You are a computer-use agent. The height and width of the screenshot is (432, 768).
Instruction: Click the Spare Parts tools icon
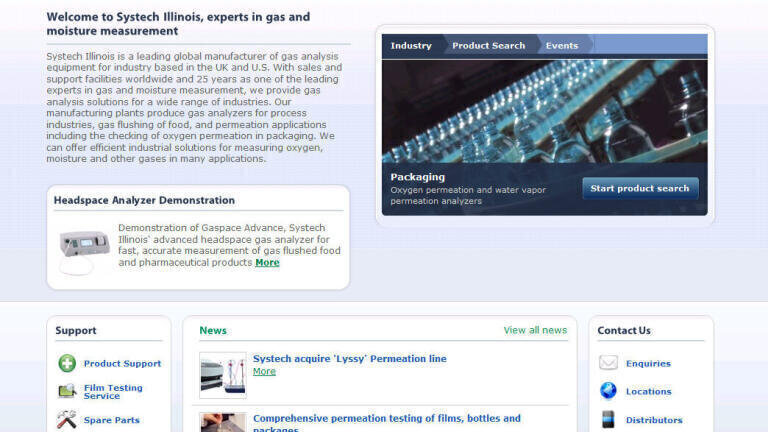point(67,420)
